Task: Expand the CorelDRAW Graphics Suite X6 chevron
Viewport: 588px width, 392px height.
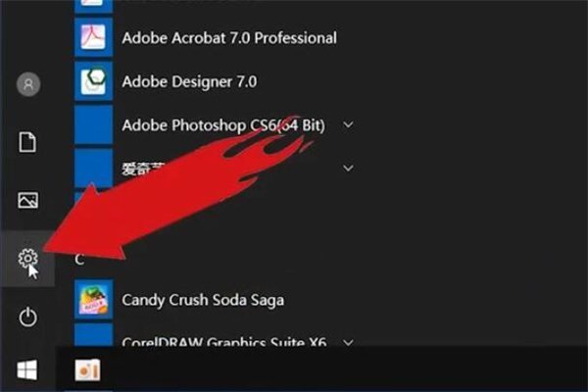Action: pyautogui.click(x=349, y=343)
